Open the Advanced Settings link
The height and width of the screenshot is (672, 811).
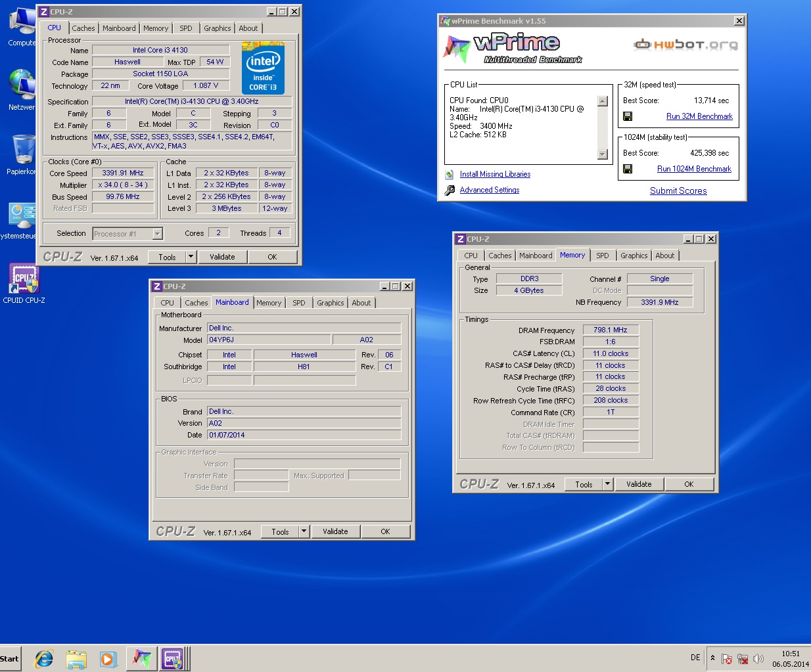click(x=490, y=190)
